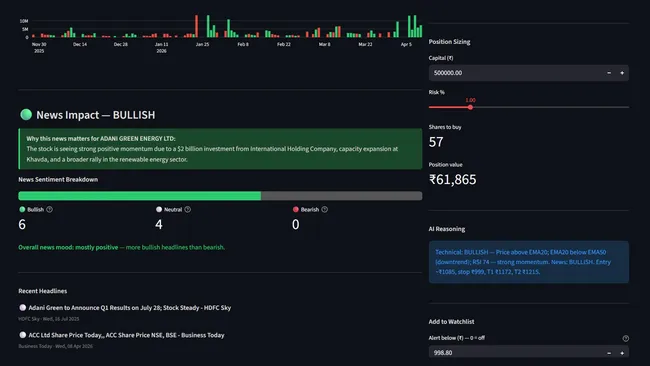The width and height of the screenshot is (650, 366).
Task: Click the Recent Headlines heading
Action: click(x=43, y=291)
